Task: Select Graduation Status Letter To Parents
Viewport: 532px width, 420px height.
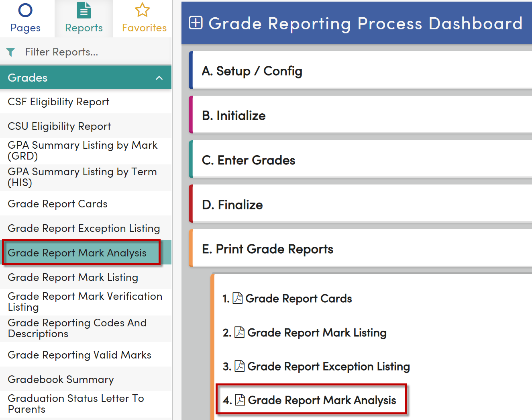Action: coord(75,404)
